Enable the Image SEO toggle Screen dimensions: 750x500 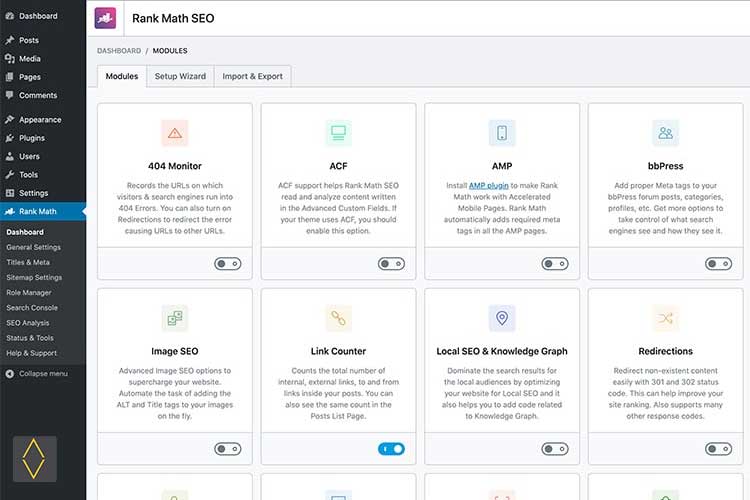click(228, 449)
